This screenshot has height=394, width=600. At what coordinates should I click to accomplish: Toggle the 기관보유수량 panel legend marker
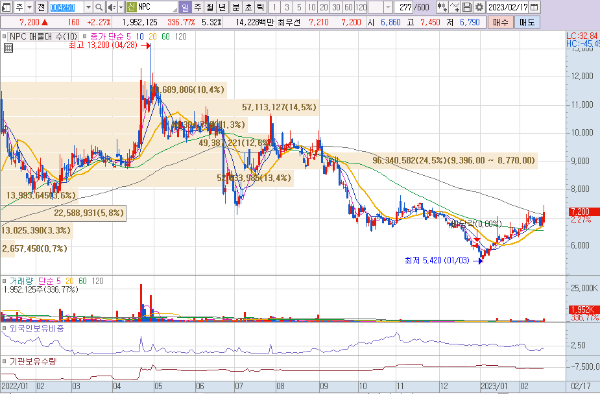4,361
